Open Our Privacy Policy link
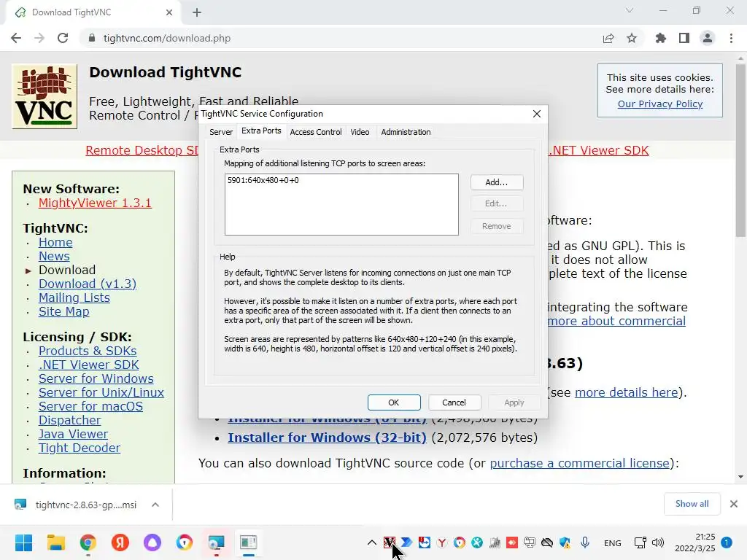The width and height of the screenshot is (747, 560). pyautogui.click(x=659, y=104)
